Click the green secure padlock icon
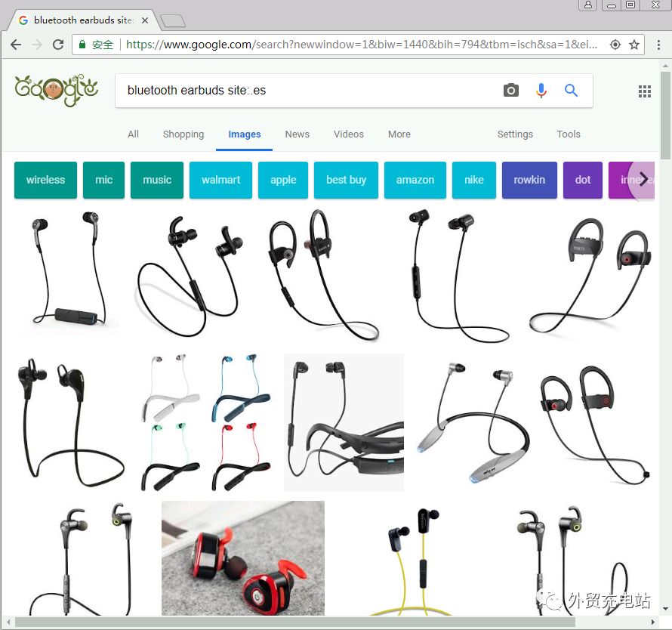 [x=82, y=45]
